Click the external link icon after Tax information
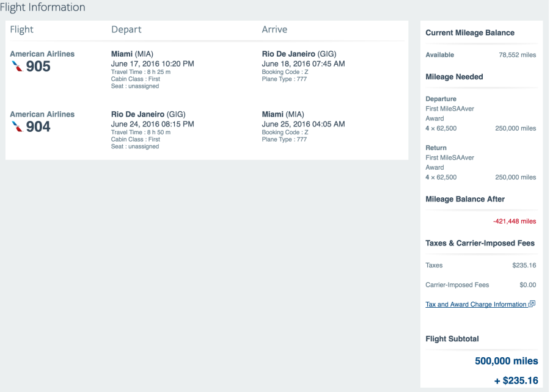550x392 pixels. click(532, 304)
